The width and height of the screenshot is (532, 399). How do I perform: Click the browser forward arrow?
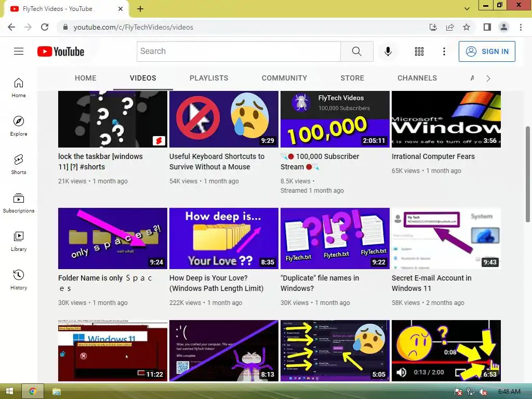point(28,27)
